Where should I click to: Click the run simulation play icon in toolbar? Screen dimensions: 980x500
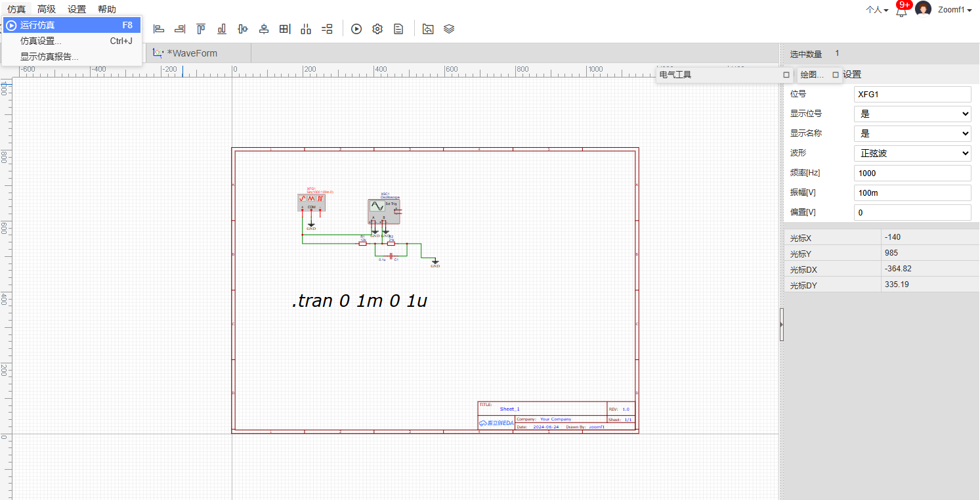[356, 29]
